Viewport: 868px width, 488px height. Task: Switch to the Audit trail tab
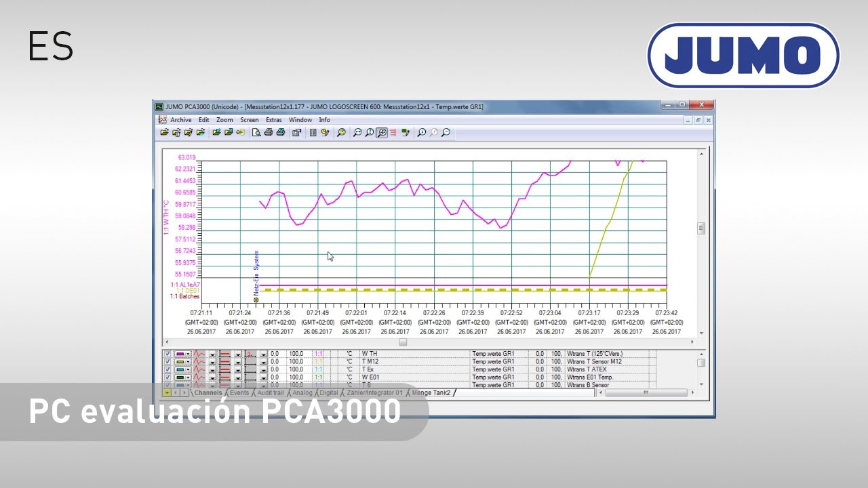271,393
